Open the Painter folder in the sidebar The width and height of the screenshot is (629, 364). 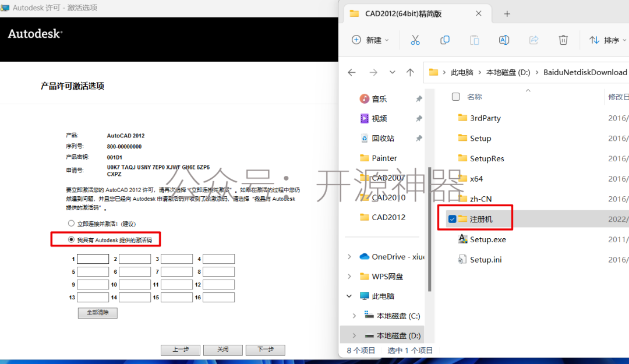tap(379, 158)
